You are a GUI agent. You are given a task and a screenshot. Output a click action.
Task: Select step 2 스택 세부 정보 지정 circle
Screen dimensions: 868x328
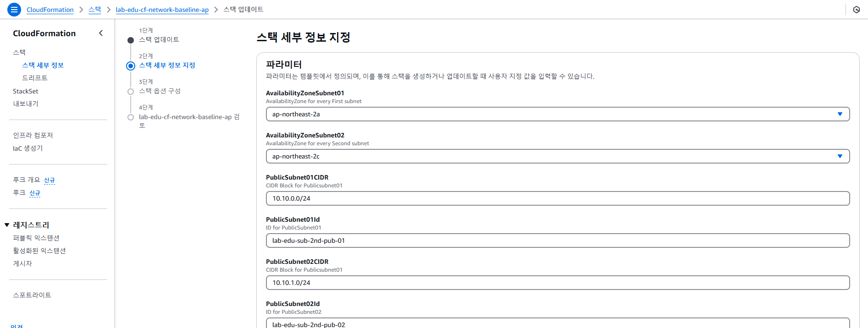[x=131, y=66]
